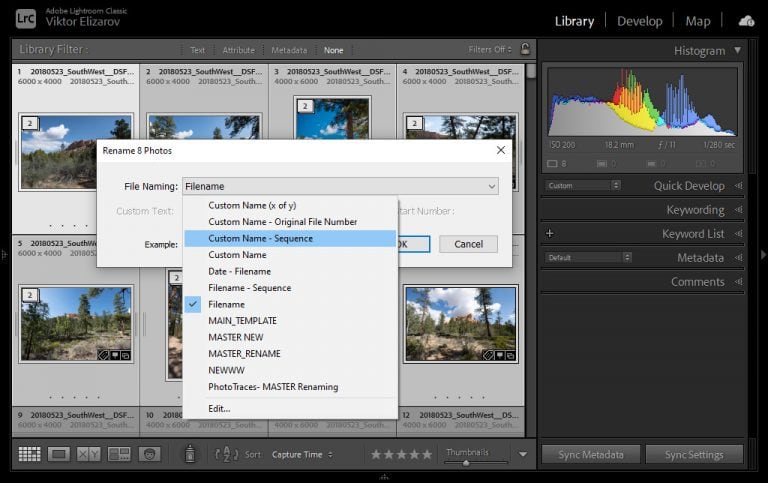Select the Painter spray can tool
The height and width of the screenshot is (483, 768).
pos(190,454)
